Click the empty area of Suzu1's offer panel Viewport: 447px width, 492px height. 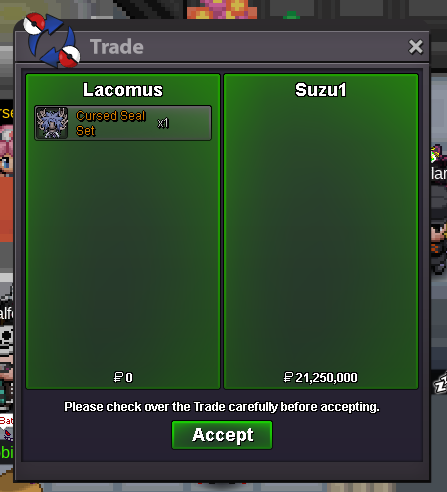(x=321, y=233)
